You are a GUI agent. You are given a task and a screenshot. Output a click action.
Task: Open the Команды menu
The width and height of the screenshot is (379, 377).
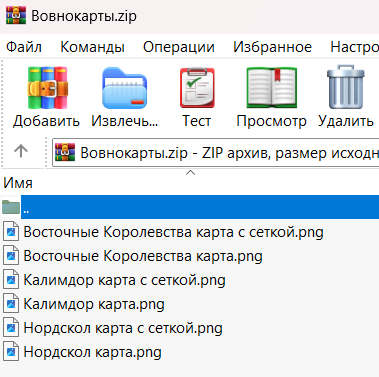(92, 47)
